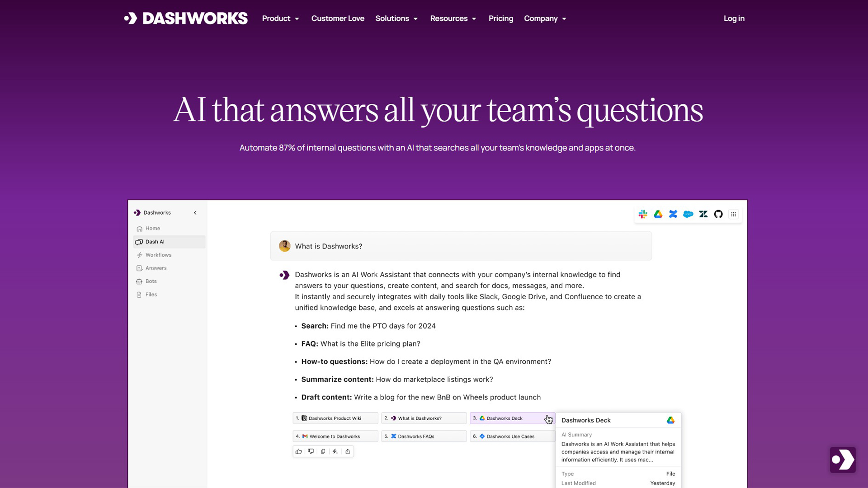
Task: Select Answers label in sidebar
Action: (x=156, y=268)
